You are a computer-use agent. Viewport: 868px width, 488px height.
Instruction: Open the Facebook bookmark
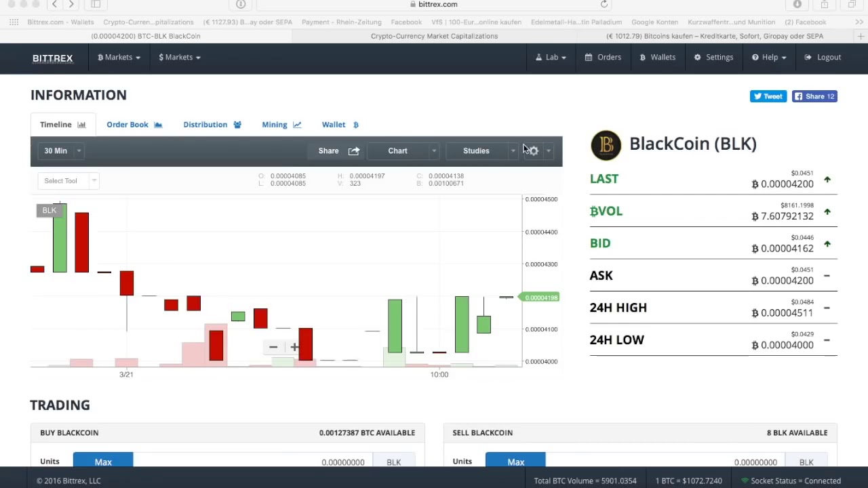pos(406,22)
